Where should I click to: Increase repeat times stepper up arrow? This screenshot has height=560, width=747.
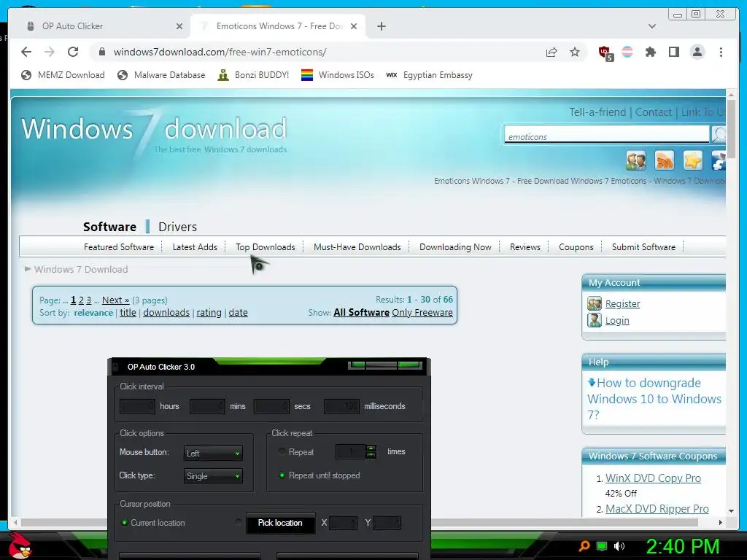pos(371,448)
